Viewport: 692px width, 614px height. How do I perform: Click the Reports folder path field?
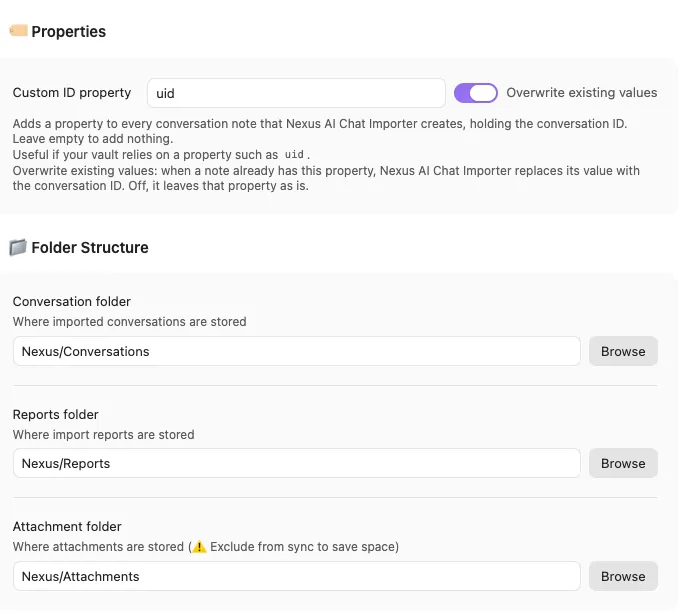(x=297, y=463)
